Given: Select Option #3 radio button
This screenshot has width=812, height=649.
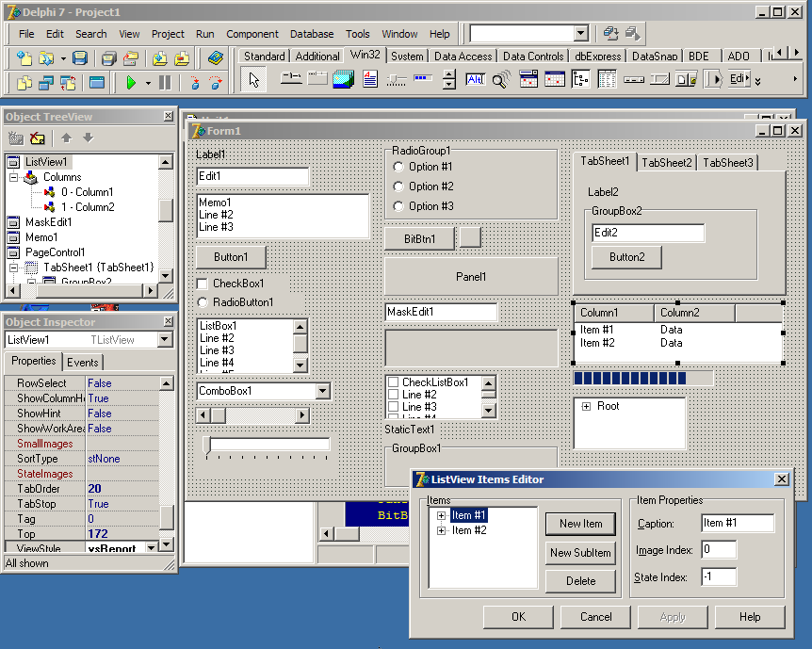Looking at the screenshot, I should [x=398, y=206].
